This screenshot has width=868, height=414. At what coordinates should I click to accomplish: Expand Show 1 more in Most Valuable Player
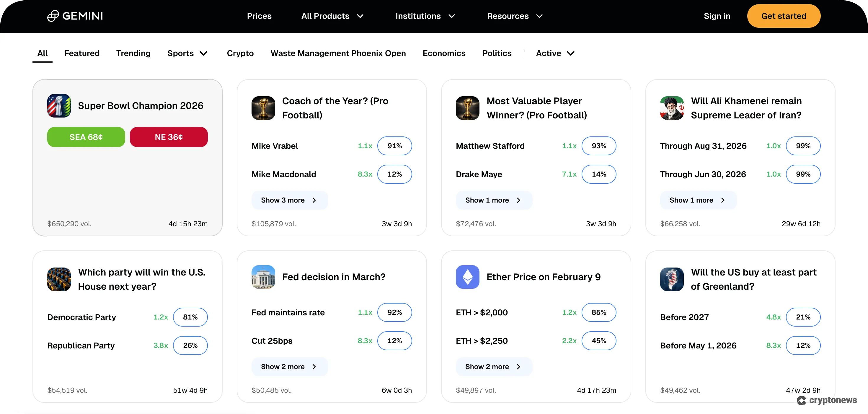[x=494, y=200]
